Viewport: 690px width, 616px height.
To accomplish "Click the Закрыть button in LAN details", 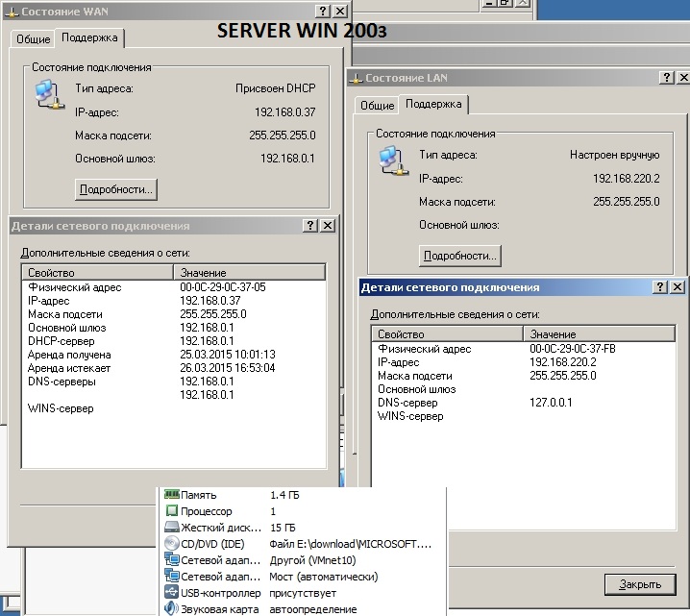I will click(640, 584).
